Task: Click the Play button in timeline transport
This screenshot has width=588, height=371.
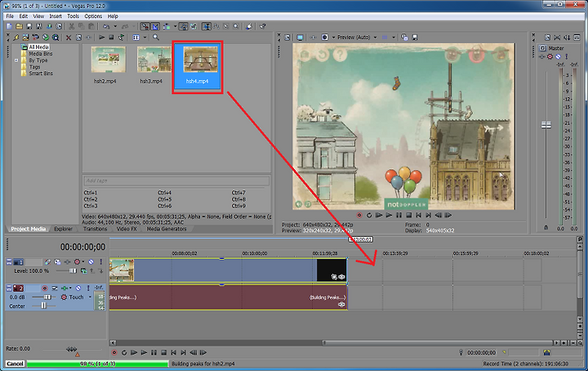Action: pos(144,353)
